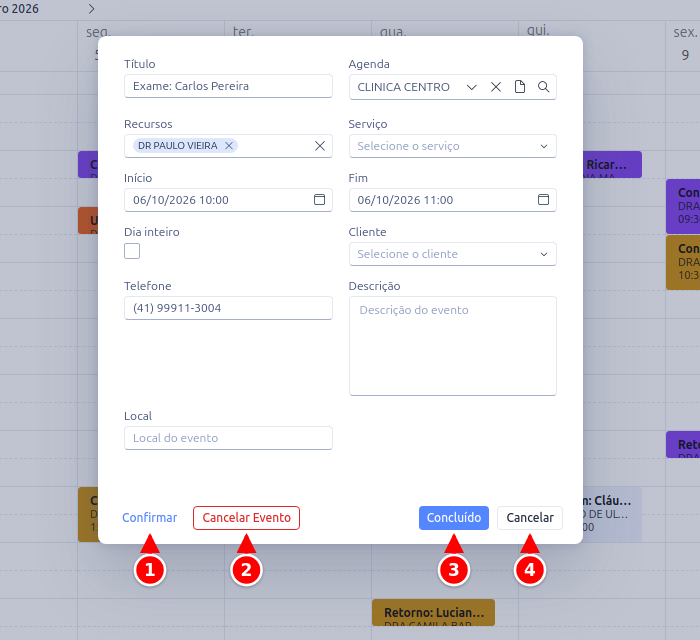Image resolution: width=700 pixels, height=640 pixels.
Task: Select the qui. day column header
Action: (x=538, y=30)
